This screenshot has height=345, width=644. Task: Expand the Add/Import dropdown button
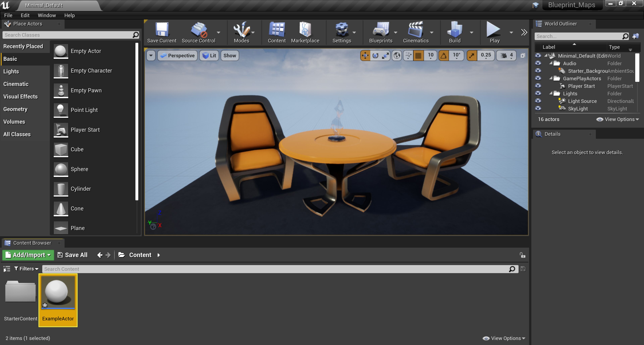click(x=28, y=255)
